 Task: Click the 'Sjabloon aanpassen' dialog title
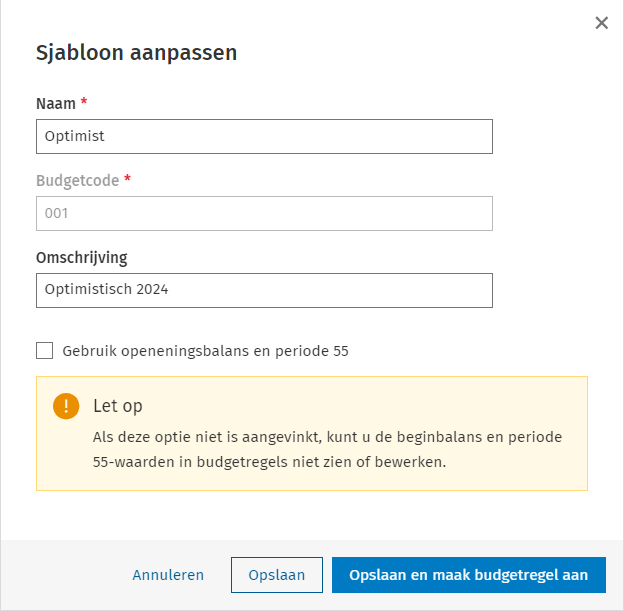[x=136, y=53]
